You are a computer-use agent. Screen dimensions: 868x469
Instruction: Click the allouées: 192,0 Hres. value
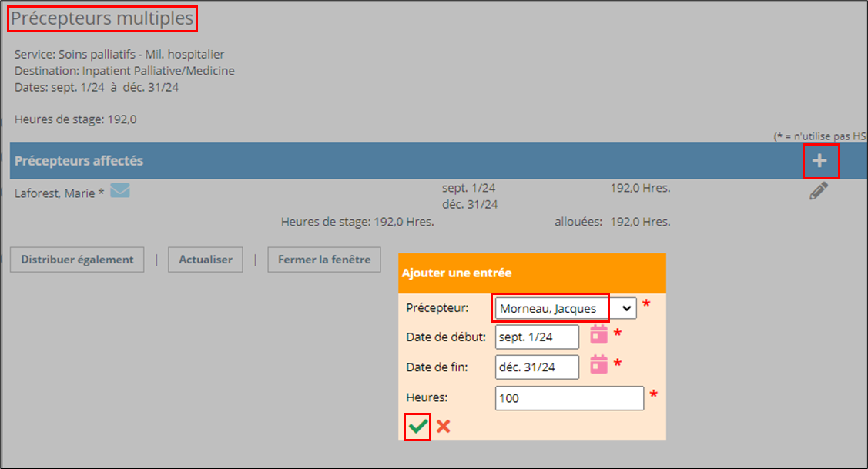pos(612,222)
